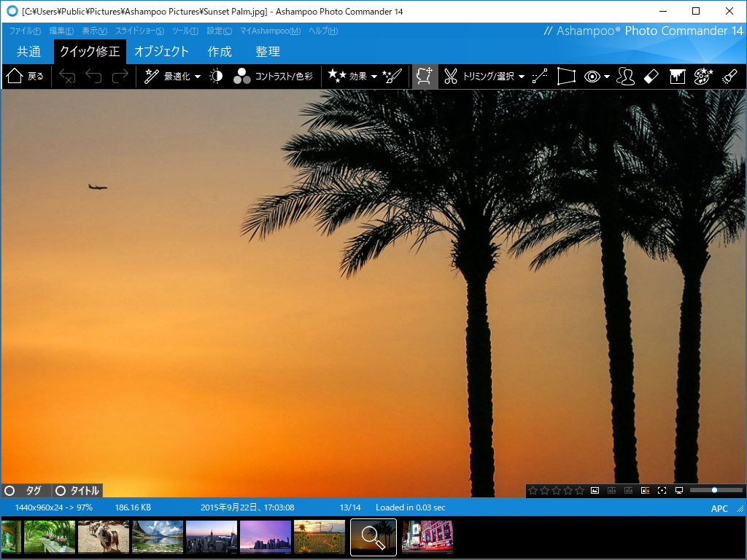Viewport: 747px width, 560px height.
Task: Open the green garden path thumbnail
Action: [50, 537]
